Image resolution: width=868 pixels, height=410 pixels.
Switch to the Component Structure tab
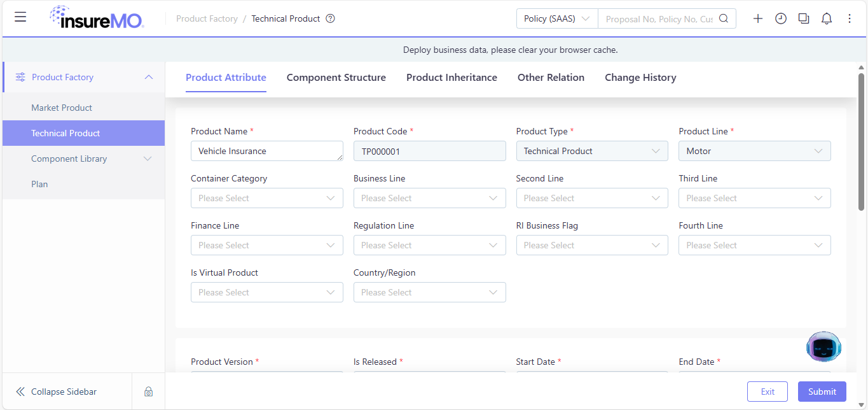click(x=336, y=78)
